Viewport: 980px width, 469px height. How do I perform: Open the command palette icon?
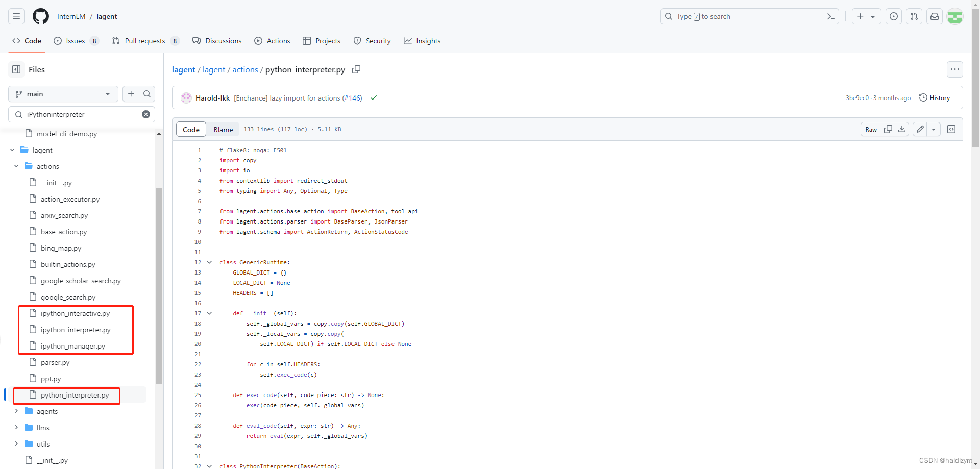(831, 16)
